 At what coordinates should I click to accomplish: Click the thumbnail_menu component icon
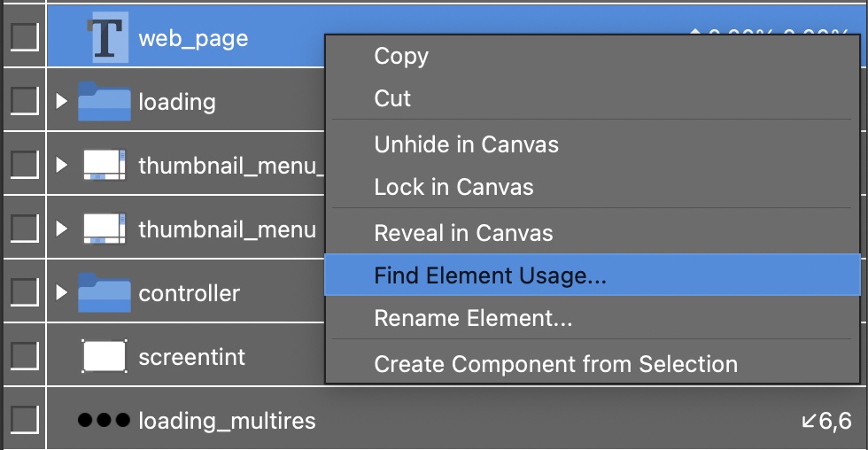coord(105,229)
